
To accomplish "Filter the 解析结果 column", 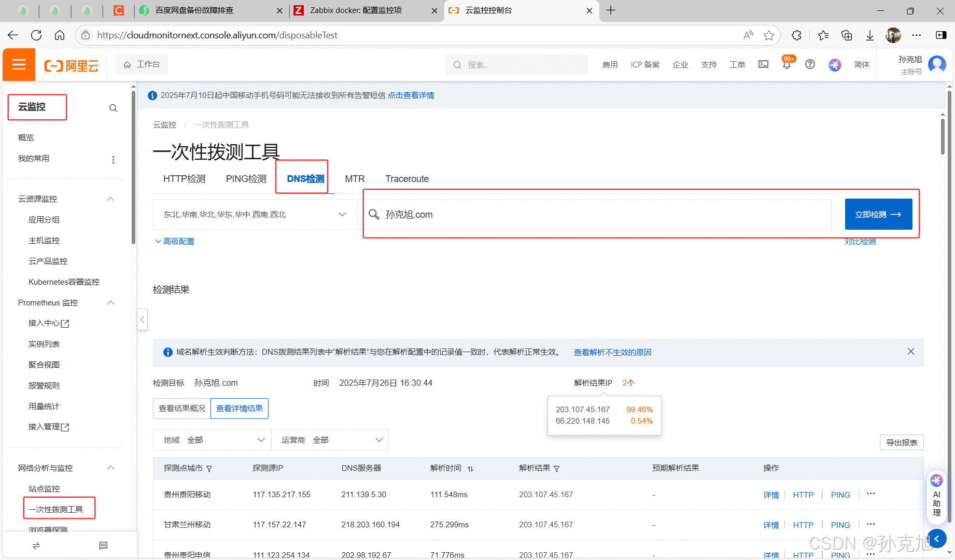I will click(x=557, y=469).
